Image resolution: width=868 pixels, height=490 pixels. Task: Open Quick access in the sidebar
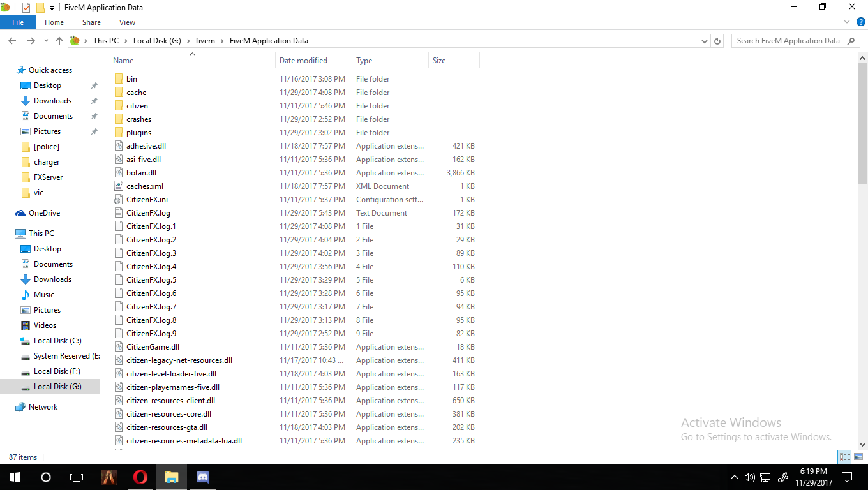[50, 70]
